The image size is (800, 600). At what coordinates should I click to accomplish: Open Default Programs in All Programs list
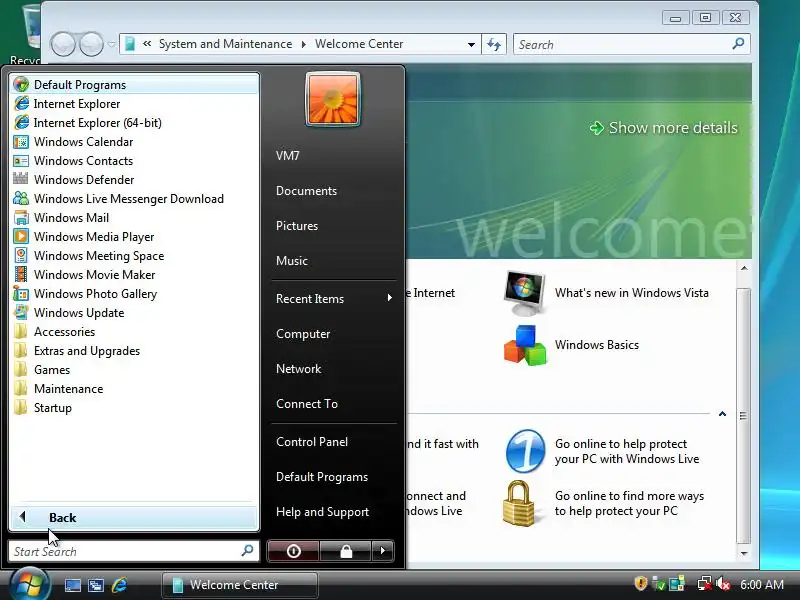pyautogui.click(x=135, y=85)
